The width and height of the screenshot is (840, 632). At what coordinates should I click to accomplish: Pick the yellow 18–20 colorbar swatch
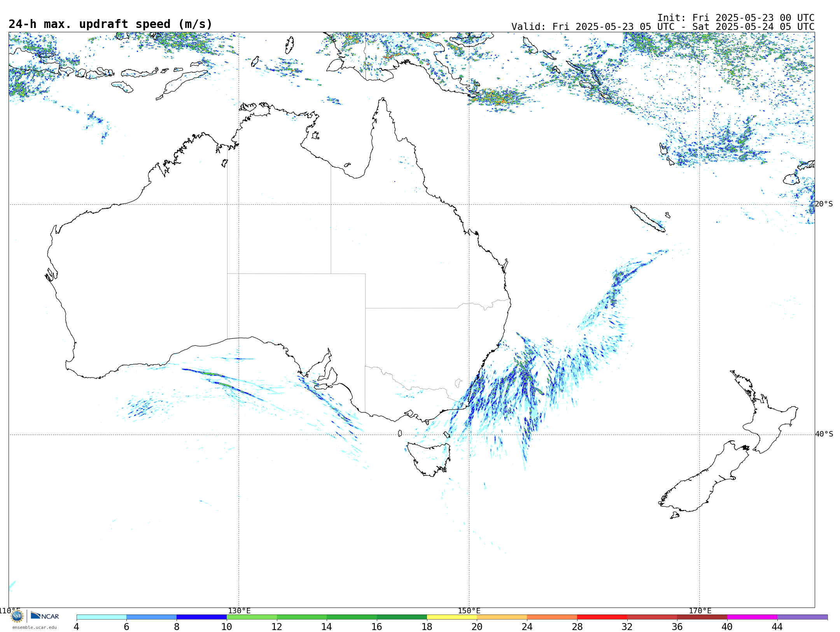point(452,617)
